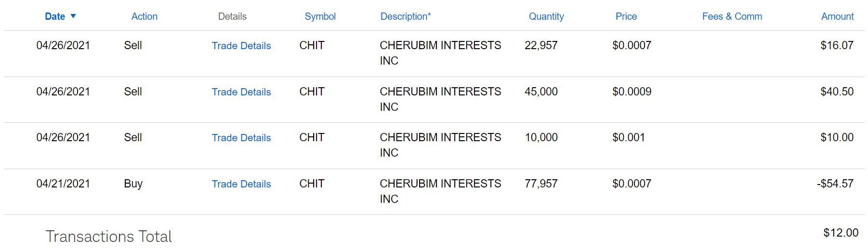
Task: Sort by Amount column header
Action: tap(837, 16)
